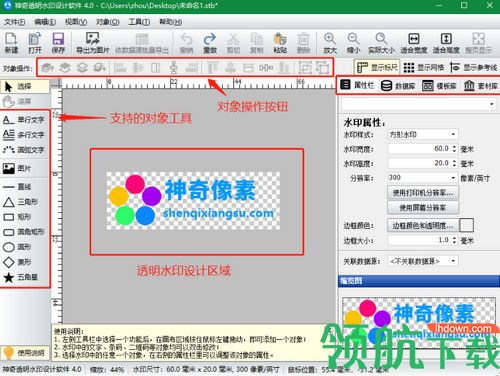Open the 编辑(E) menu
The width and height of the screenshot is (500, 376).
45,22
